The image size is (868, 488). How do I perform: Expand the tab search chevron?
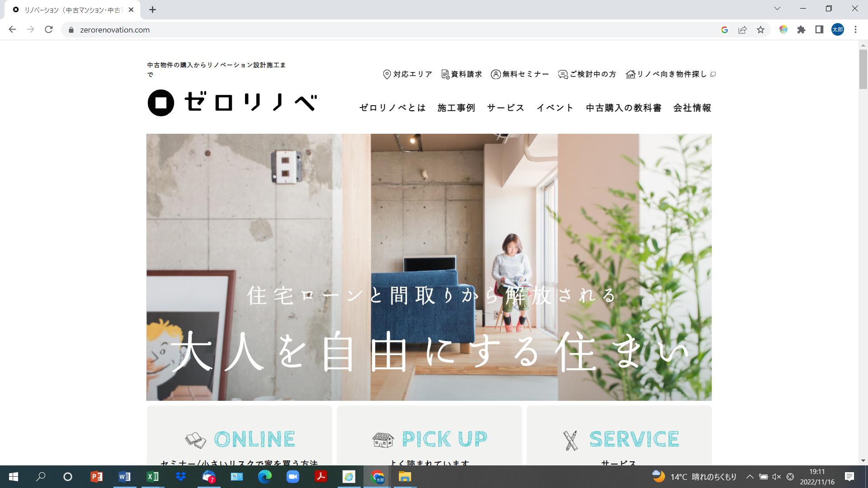[x=777, y=9]
